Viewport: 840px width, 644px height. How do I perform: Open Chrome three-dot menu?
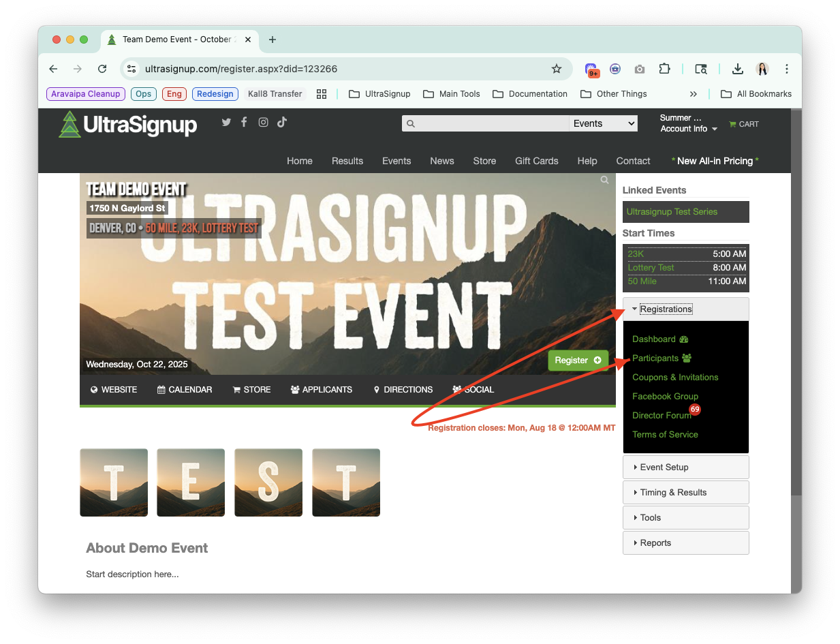point(787,69)
